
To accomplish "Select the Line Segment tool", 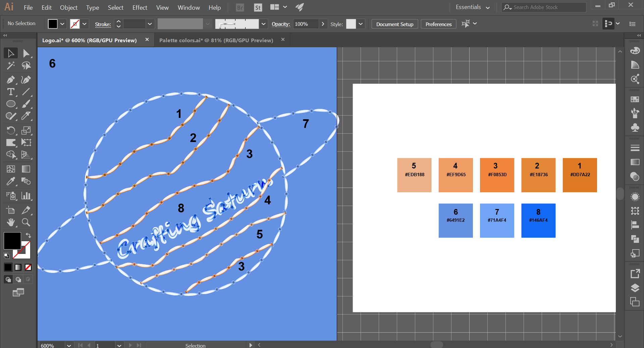I will (x=26, y=92).
